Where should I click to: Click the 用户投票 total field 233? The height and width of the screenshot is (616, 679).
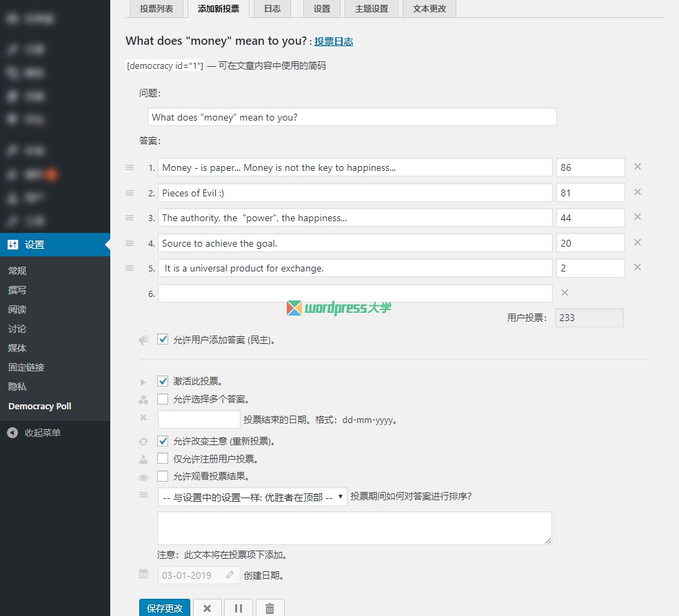(589, 318)
